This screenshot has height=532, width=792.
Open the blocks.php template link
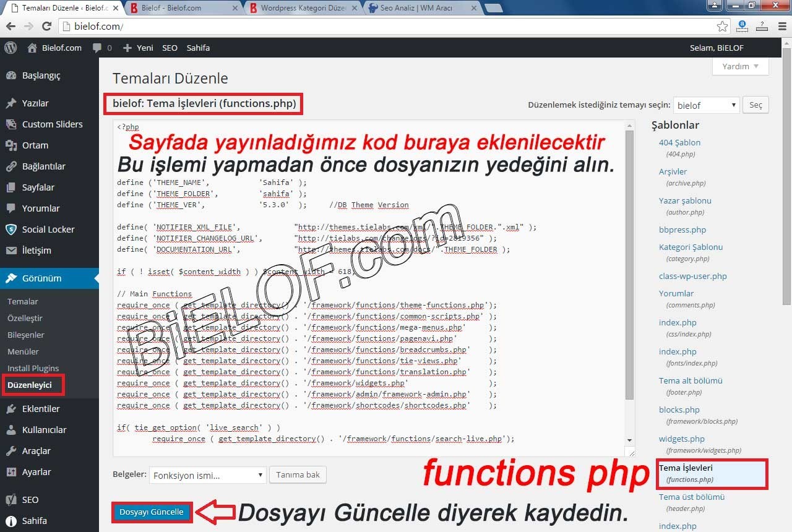tap(679, 410)
